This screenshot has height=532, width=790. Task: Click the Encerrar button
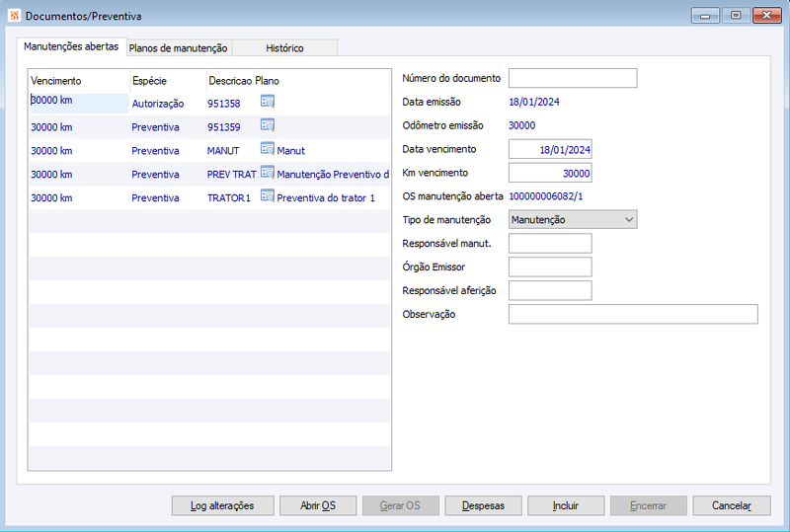tap(649, 505)
